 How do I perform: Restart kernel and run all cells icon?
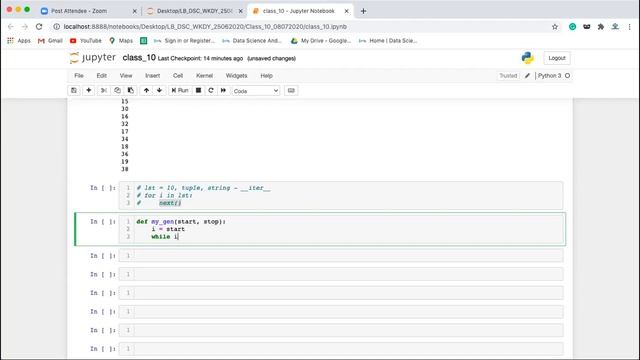click(x=223, y=91)
